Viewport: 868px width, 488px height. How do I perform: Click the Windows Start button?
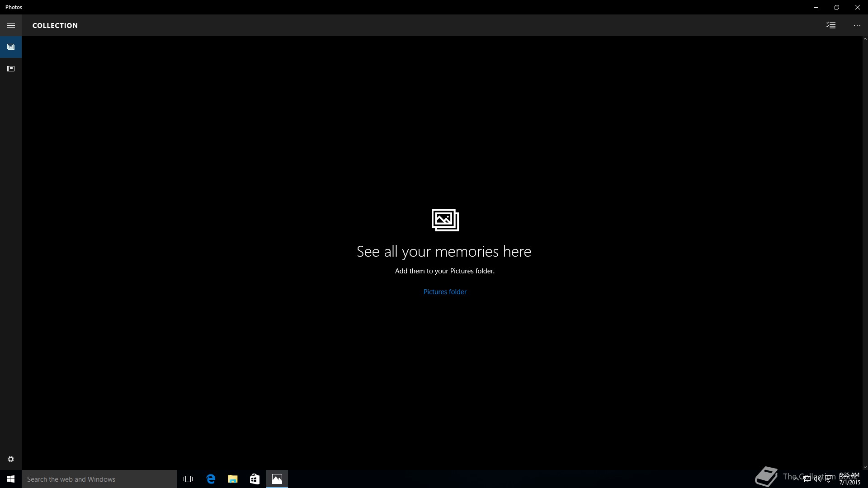click(11, 479)
